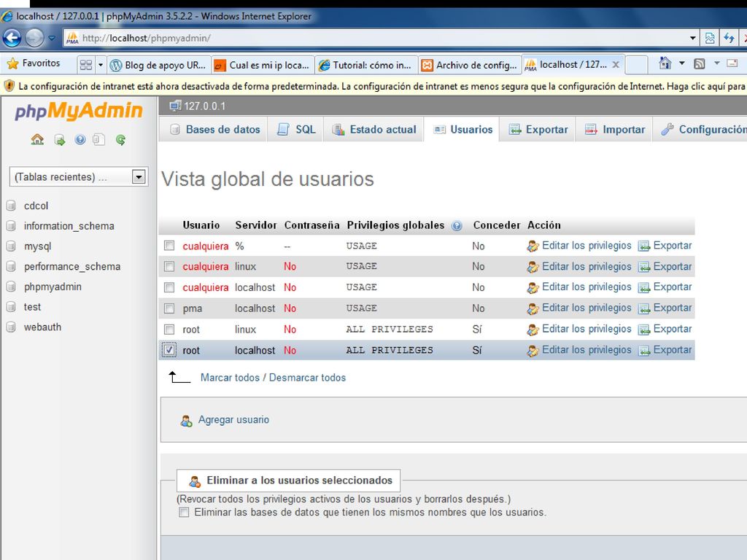The image size is (747, 560).
Task: Check the box for root linux user
Action: [169, 330]
